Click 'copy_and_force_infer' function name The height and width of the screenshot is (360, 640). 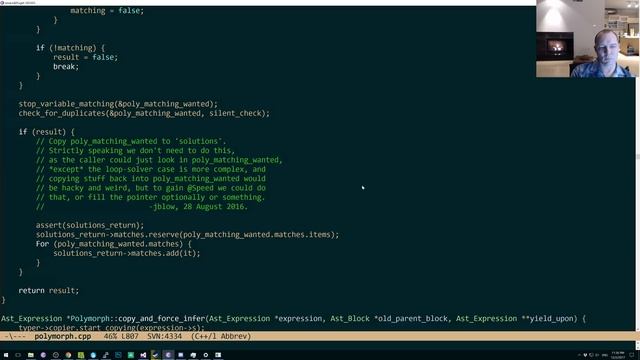click(162, 319)
